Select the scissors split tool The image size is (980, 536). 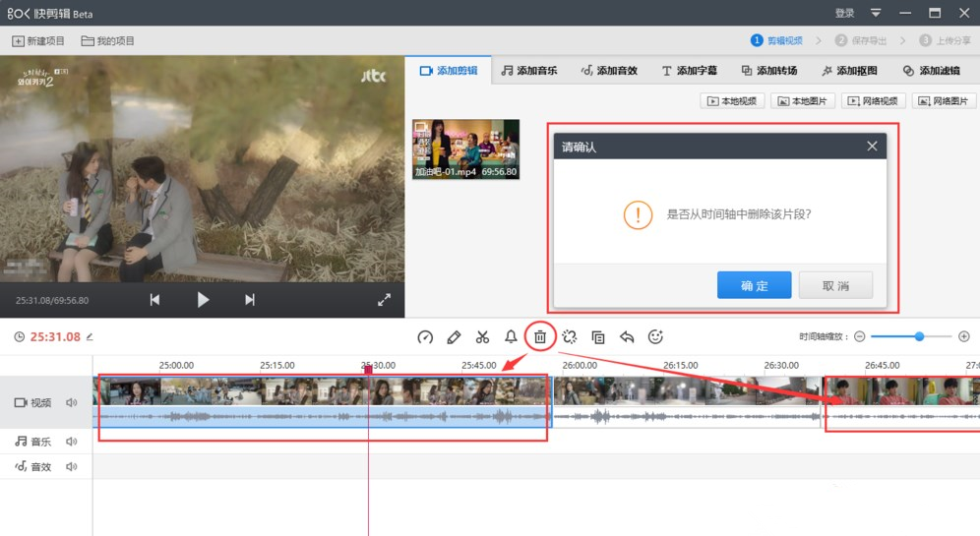(x=482, y=336)
